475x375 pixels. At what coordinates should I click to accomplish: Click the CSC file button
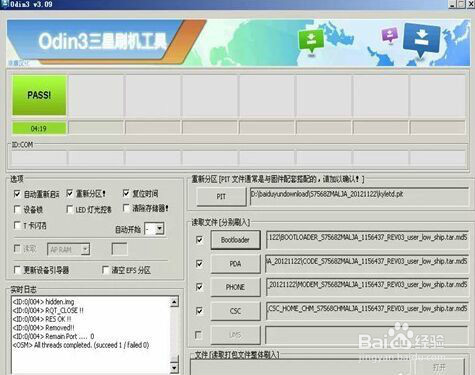235,311
